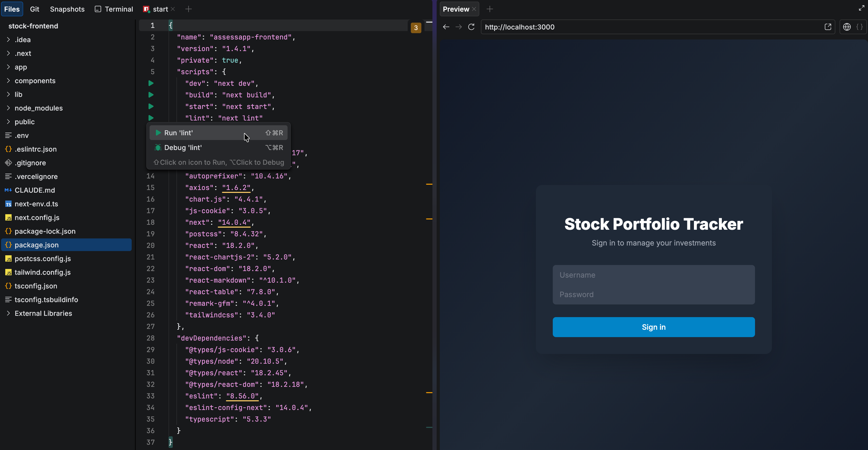Click the back navigation arrow in preview

446,27
